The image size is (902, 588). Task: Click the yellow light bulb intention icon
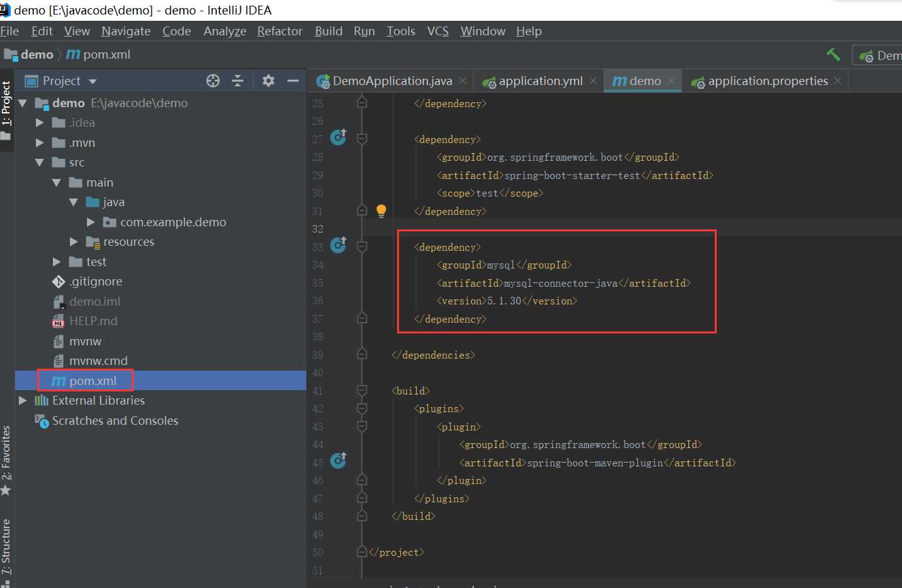pos(381,211)
